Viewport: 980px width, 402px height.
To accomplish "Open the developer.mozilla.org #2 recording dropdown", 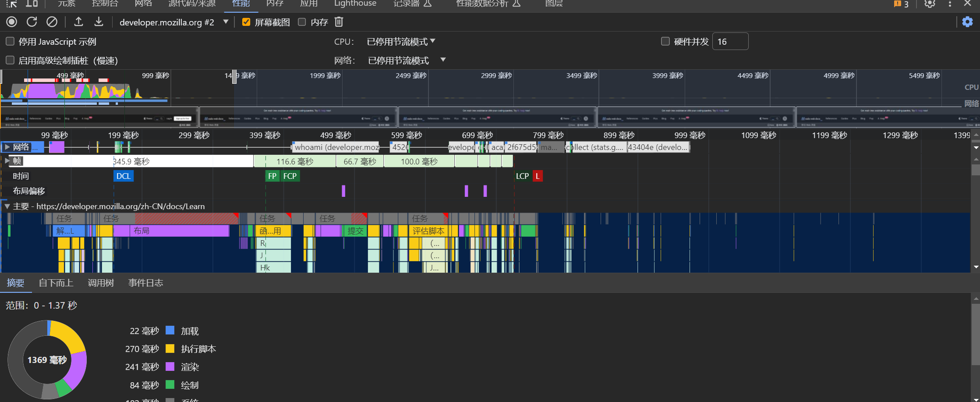I will tap(173, 22).
